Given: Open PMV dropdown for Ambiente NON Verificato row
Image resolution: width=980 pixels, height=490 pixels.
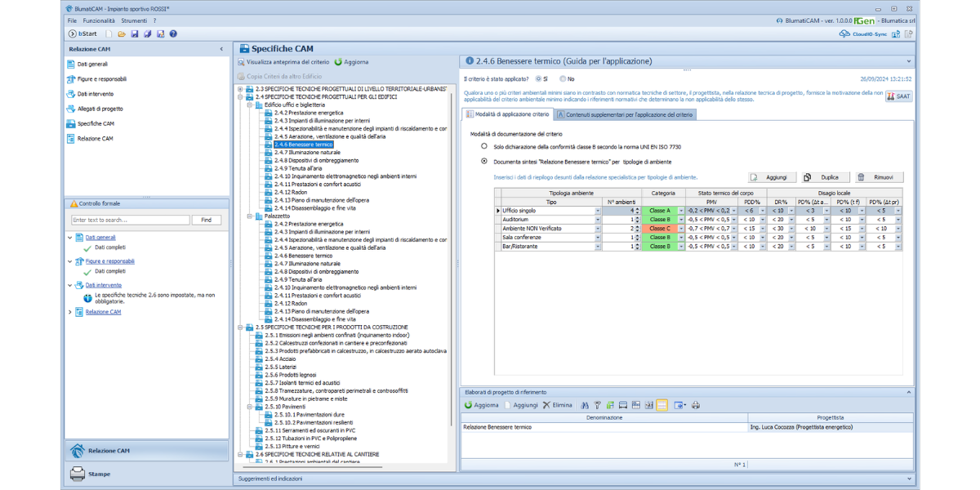Looking at the screenshot, I should click(734, 229).
